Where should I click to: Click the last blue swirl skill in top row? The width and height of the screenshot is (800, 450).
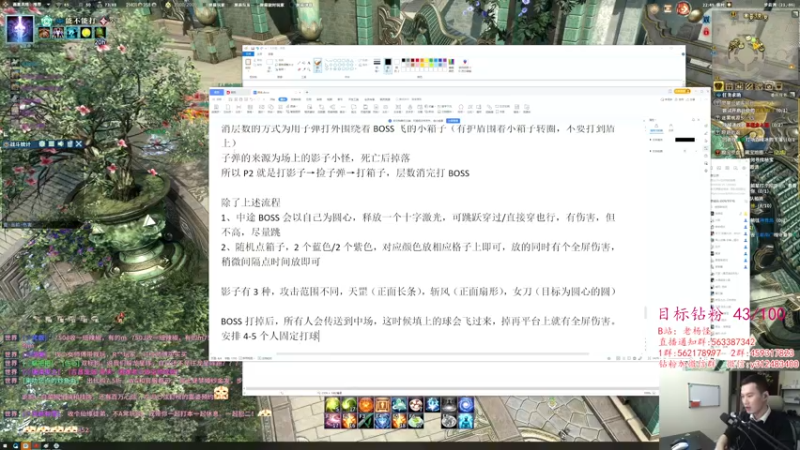point(466,405)
